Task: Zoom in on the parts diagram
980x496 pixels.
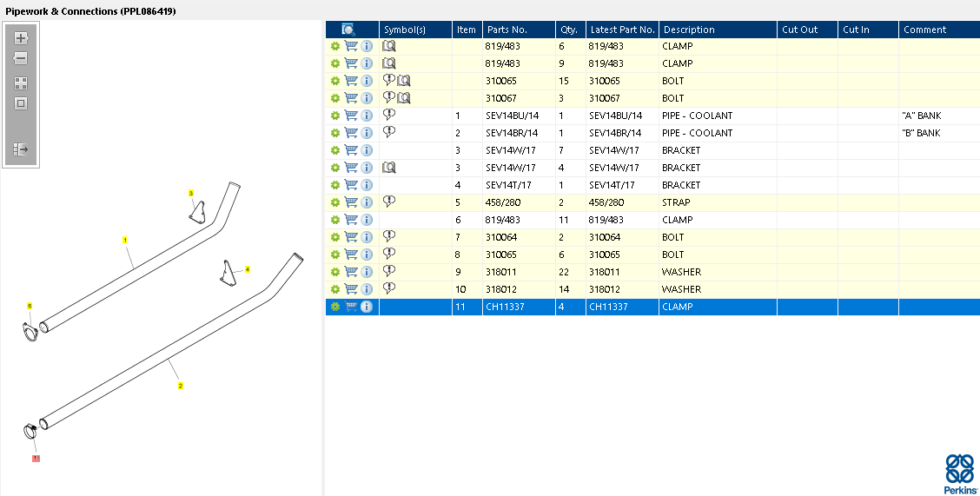Action: point(22,39)
